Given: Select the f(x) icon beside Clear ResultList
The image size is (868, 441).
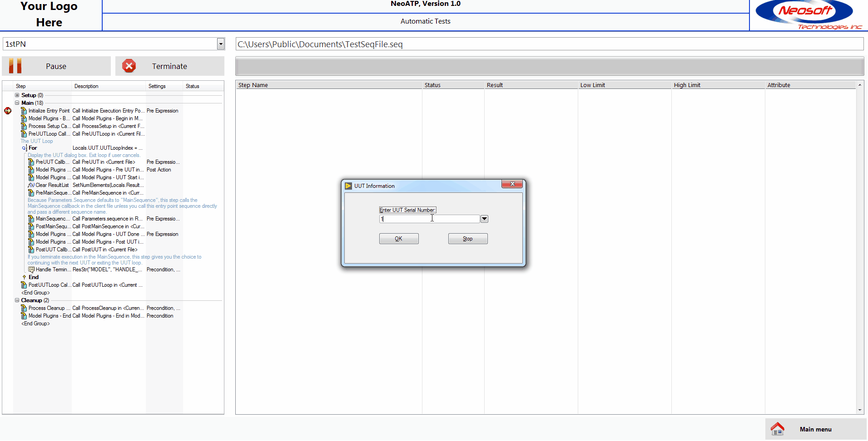Looking at the screenshot, I should pyautogui.click(x=31, y=185).
